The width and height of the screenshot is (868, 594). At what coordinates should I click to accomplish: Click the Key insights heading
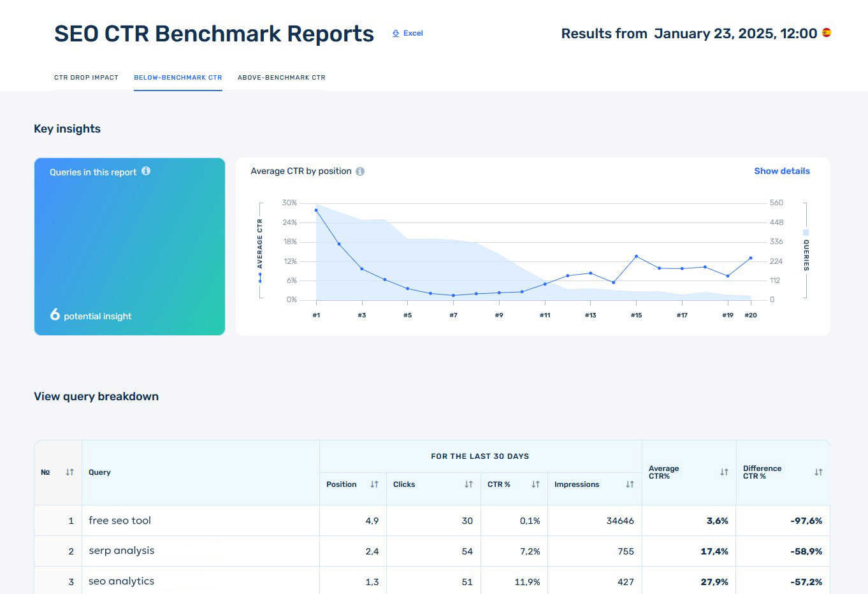point(67,129)
